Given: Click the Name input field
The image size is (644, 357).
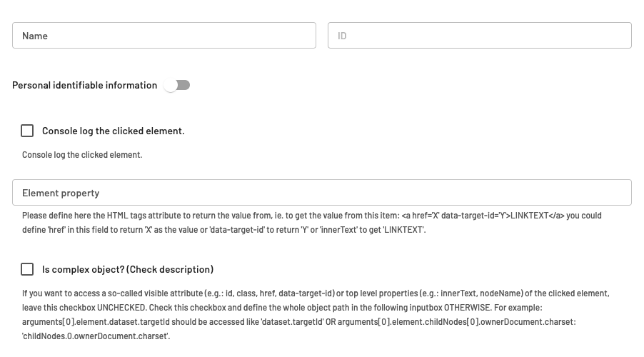Looking at the screenshot, I should (163, 36).
